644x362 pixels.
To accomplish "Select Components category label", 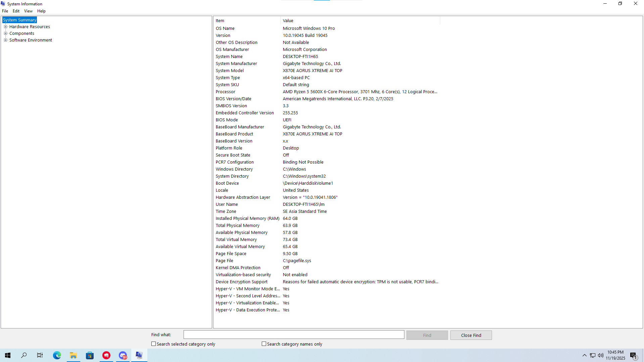I will pos(22,34).
